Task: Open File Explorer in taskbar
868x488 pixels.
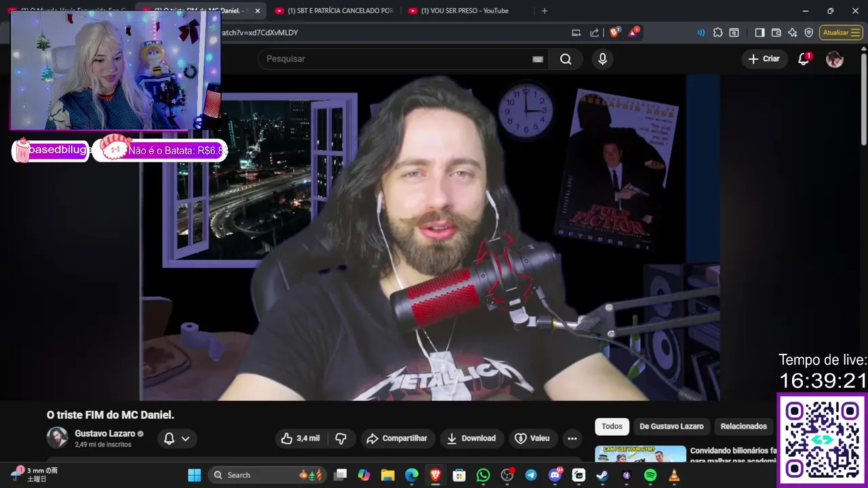Action: coord(388,475)
